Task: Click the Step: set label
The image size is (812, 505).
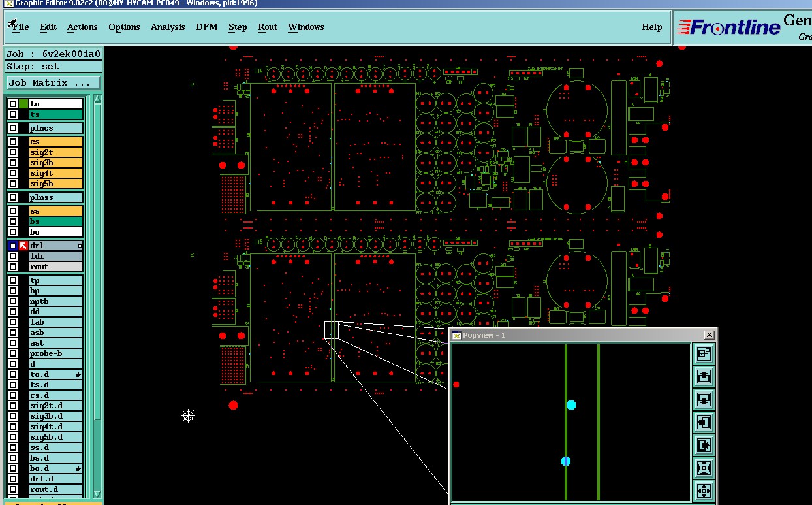Action: 54,67
